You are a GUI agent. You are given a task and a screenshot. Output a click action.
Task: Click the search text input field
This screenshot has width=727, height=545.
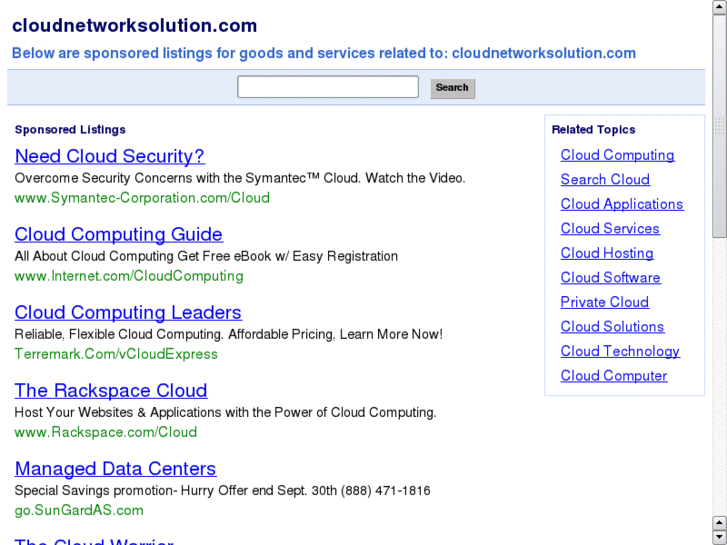(327, 87)
